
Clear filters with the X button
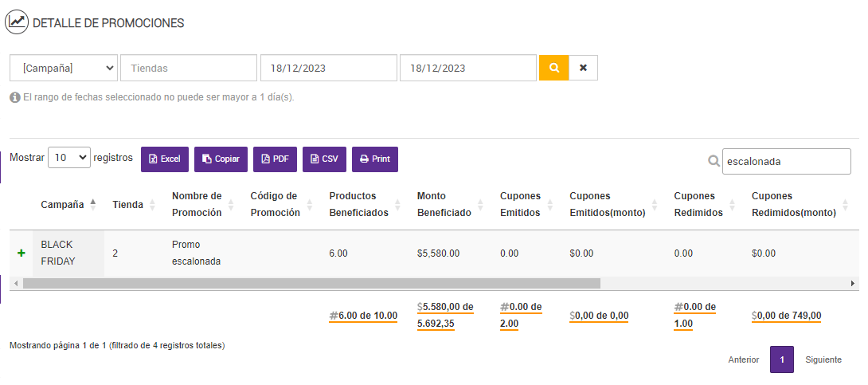(x=583, y=68)
